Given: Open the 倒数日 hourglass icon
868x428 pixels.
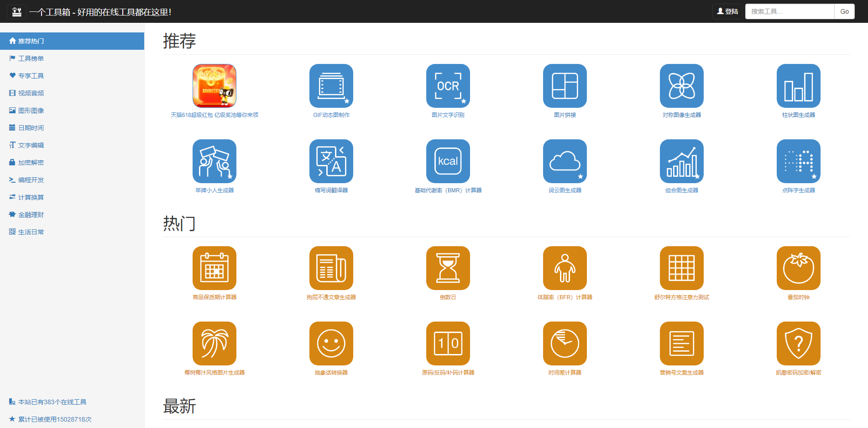Looking at the screenshot, I should coord(448,268).
